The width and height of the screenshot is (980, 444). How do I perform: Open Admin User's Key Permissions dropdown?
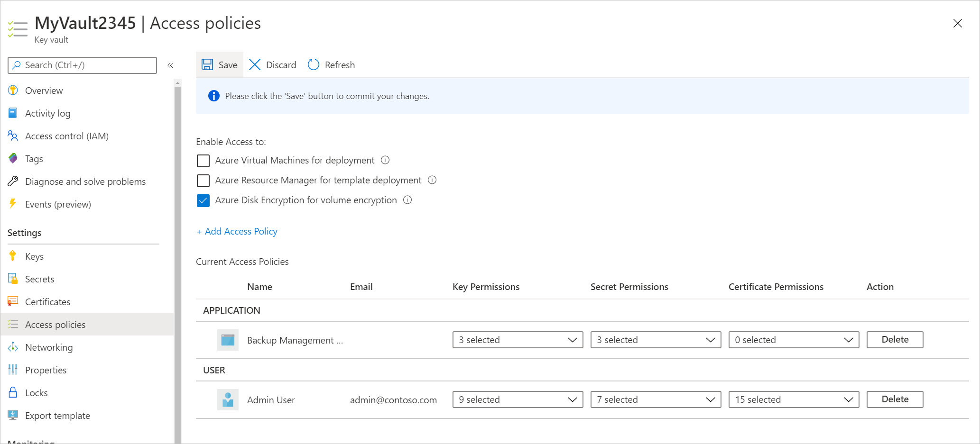[517, 399]
